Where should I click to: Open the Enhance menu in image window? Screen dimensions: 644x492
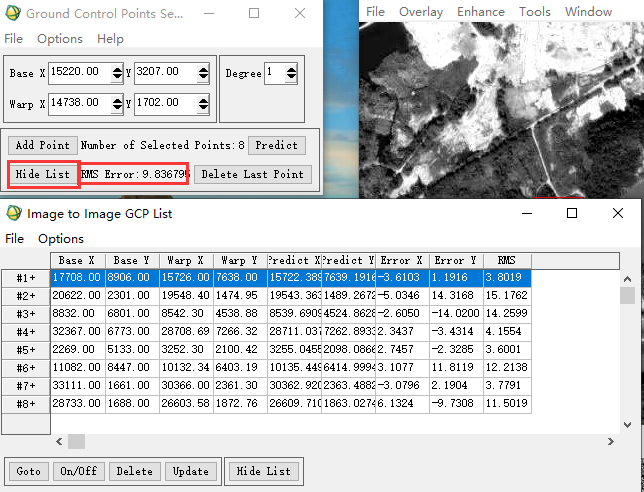click(x=481, y=12)
